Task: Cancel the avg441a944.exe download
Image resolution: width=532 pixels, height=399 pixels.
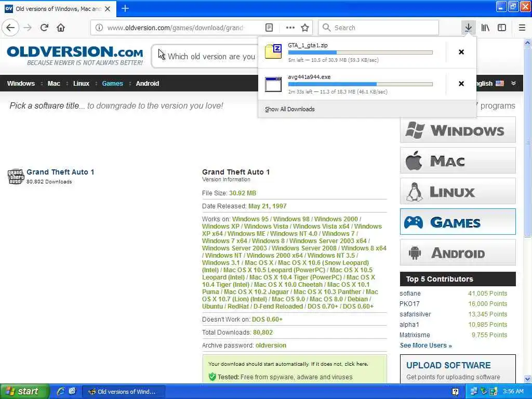Action: 461,84
